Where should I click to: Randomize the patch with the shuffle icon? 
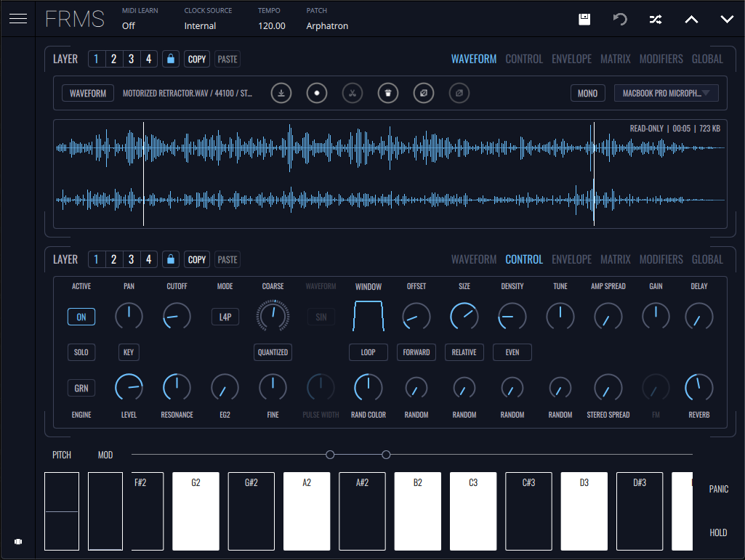point(655,20)
